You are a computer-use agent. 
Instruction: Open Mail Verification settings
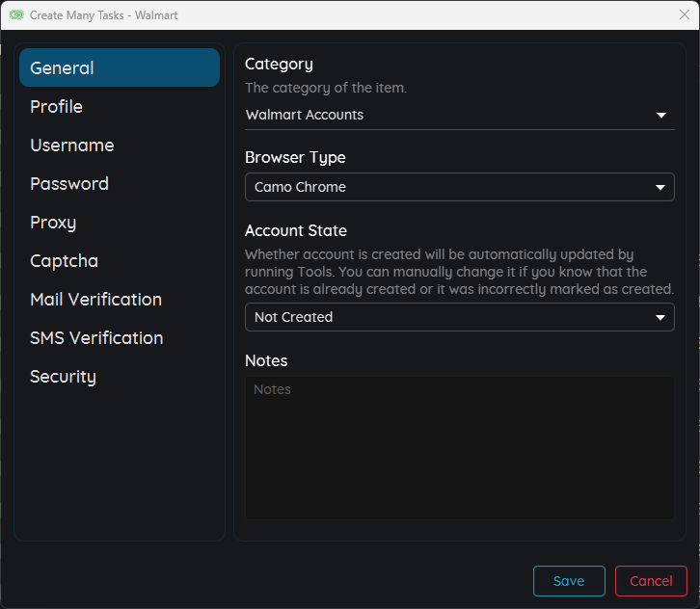pyautogui.click(x=95, y=300)
